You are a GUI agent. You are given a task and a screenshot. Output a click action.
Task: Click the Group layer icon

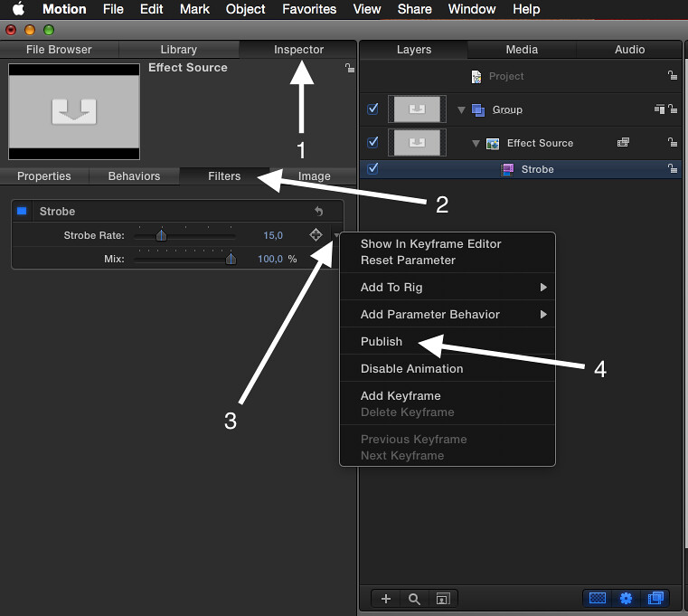pyautogui.click(x=478, y=109)
